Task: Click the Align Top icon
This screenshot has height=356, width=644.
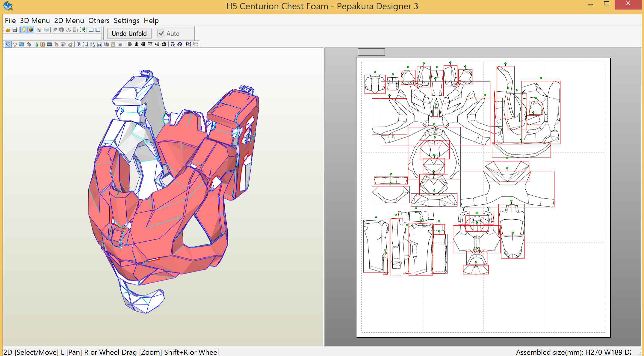Action: pyautogui.click(x=150, y=44)
